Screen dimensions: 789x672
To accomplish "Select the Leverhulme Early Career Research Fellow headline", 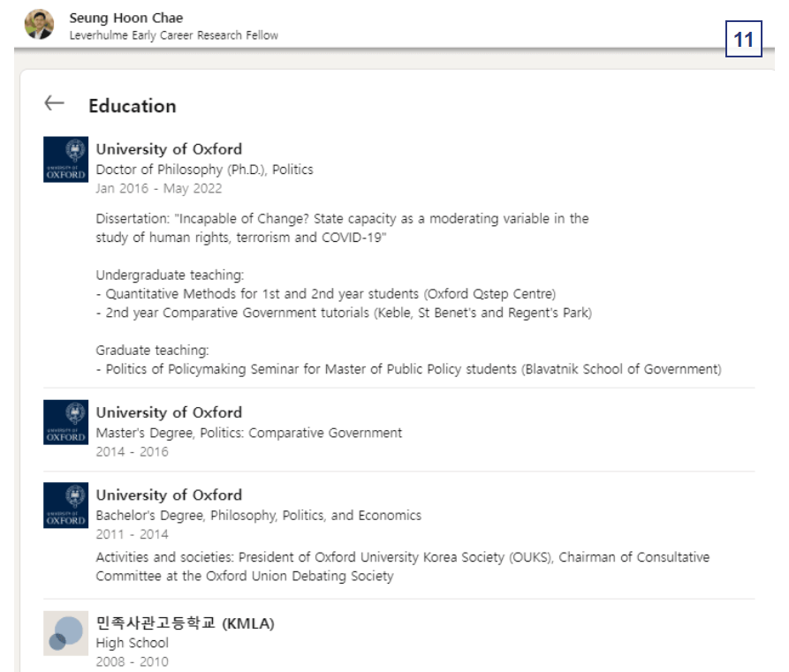I will tap(173, 35).
